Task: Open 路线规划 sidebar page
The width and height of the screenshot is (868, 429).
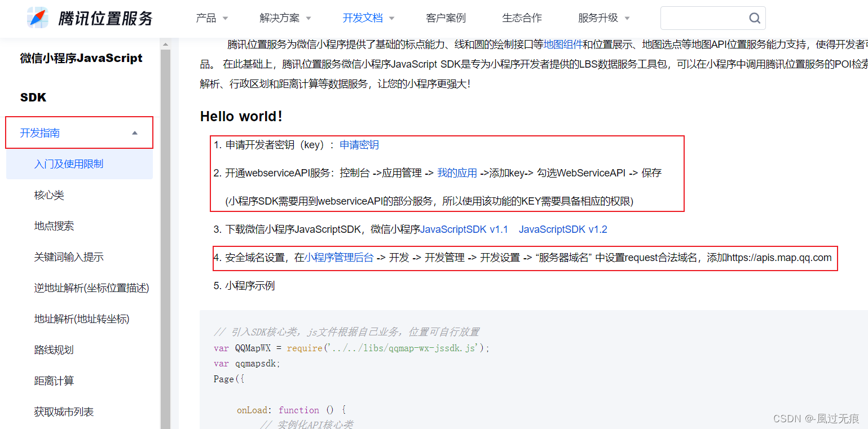Action: point(54,350)
